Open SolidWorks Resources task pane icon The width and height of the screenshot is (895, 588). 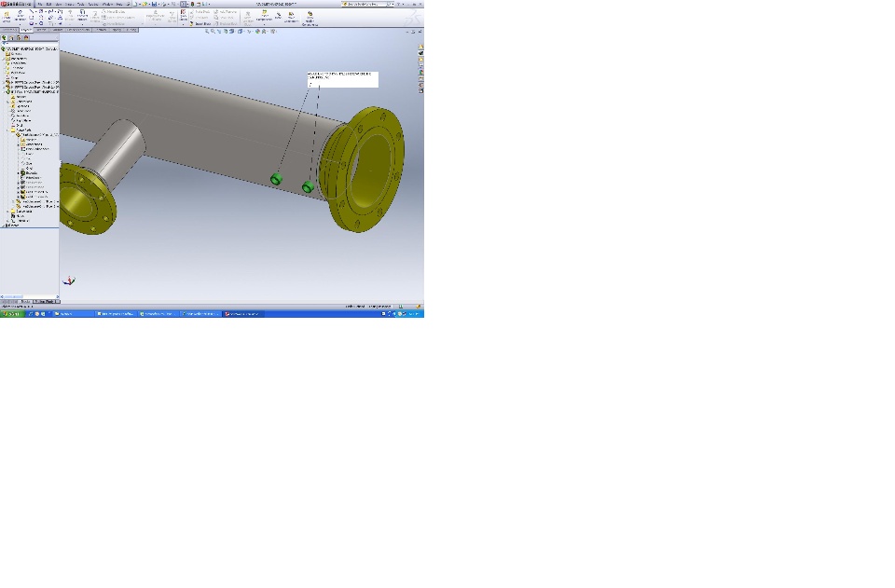[420, 47]
